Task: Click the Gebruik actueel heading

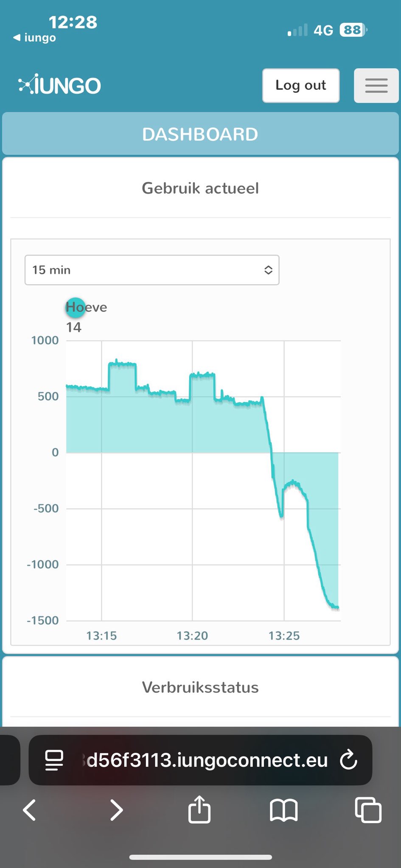Action: coord(200,188)
